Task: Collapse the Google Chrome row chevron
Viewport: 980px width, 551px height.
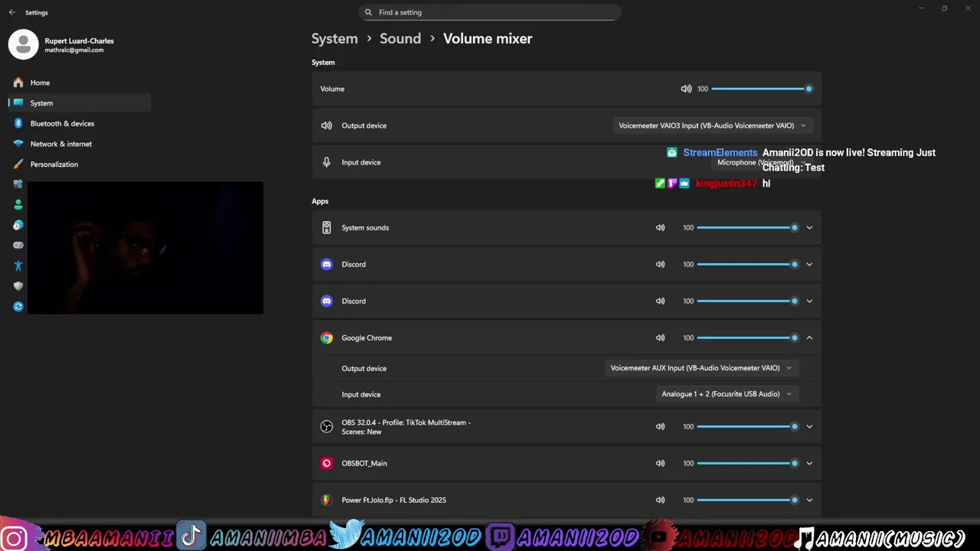Action: pos(809,337)
